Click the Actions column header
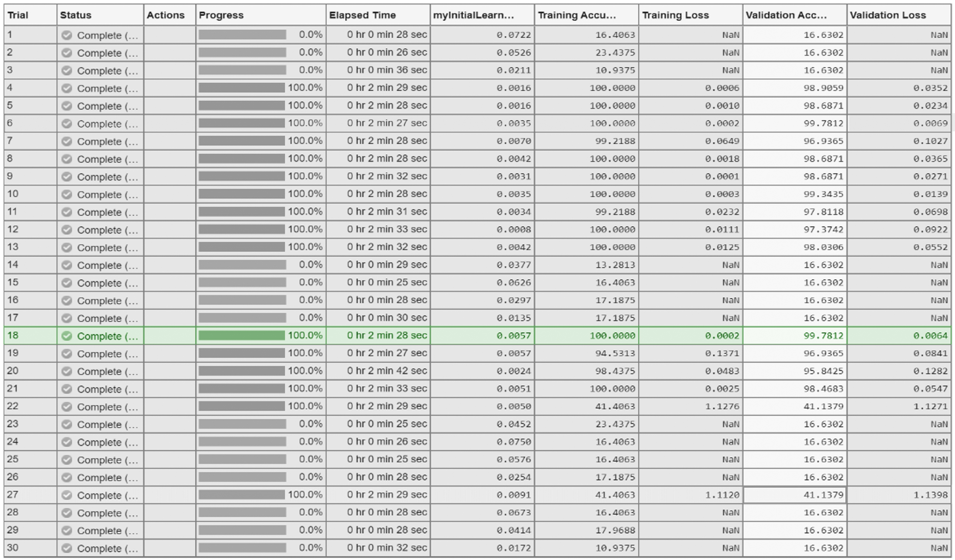955x560 pixels. click(x=170, y=15)
